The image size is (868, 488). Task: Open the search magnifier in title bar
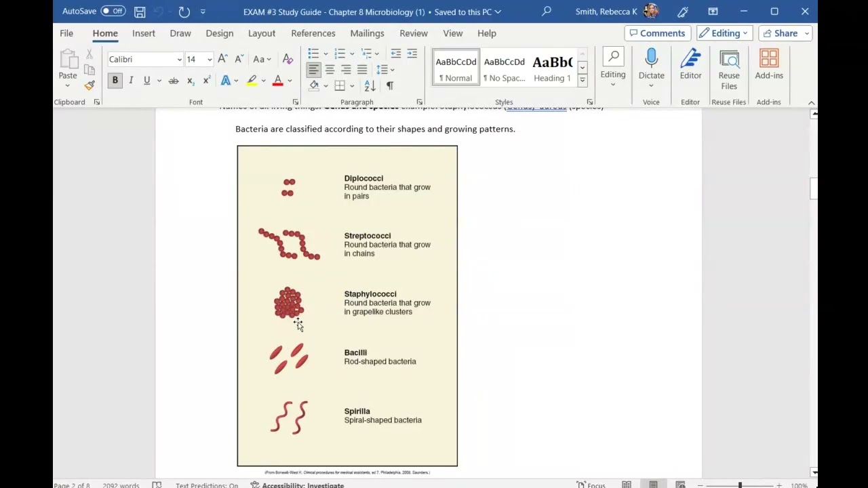547,12
